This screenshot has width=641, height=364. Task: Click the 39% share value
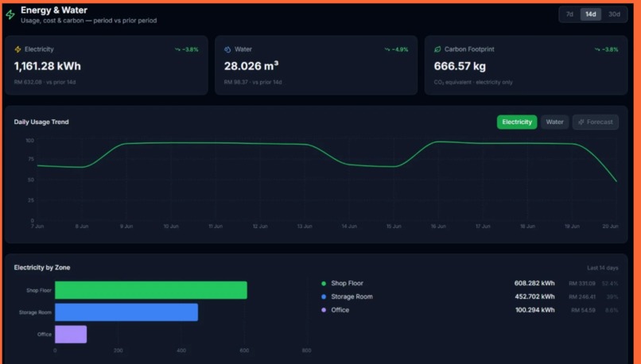(x=612, y=297)
